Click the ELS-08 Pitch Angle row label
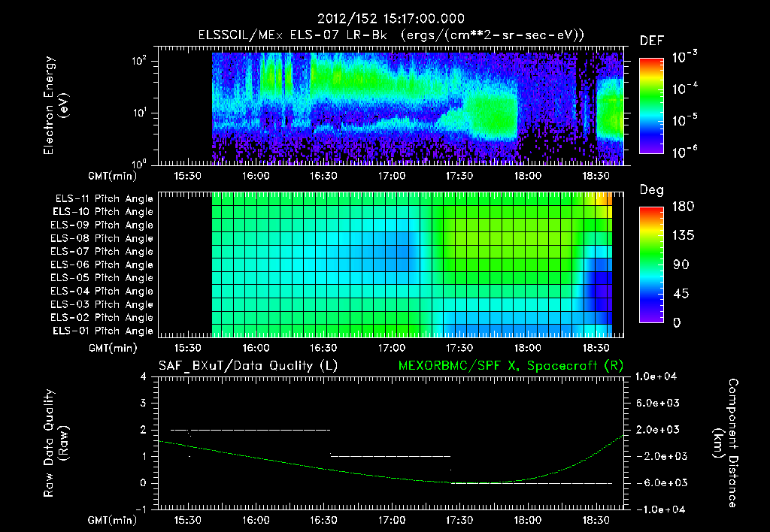The image size is (770, 532). coord(102,238)
